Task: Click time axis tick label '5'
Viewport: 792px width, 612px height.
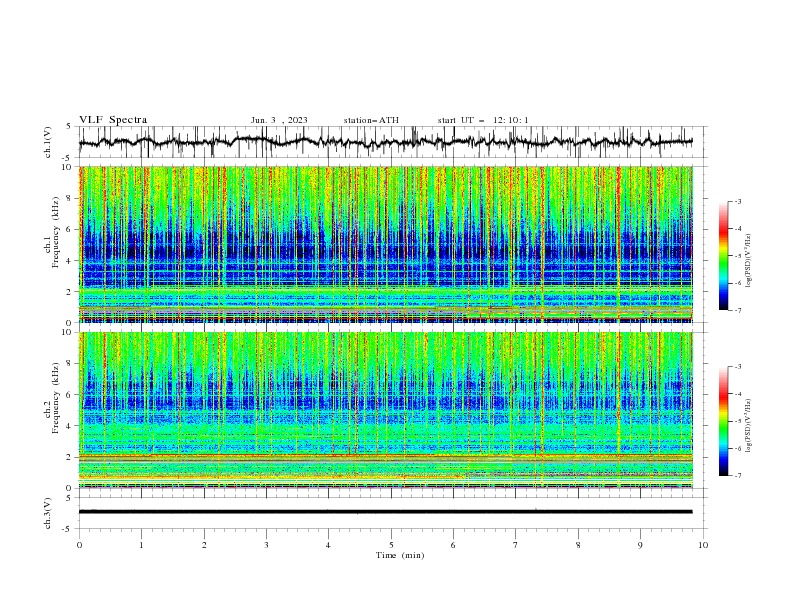Action: pyautogui.click(x=391, y=545)
